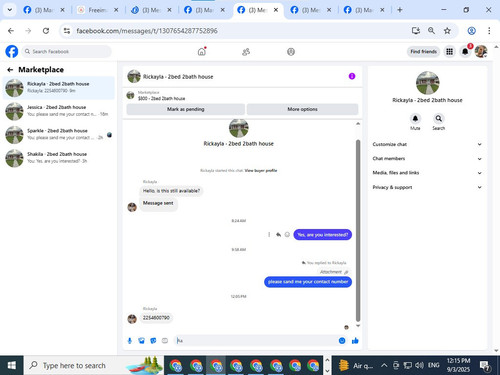
Task: Click the Search Facebook field
Action: (67, 52)
